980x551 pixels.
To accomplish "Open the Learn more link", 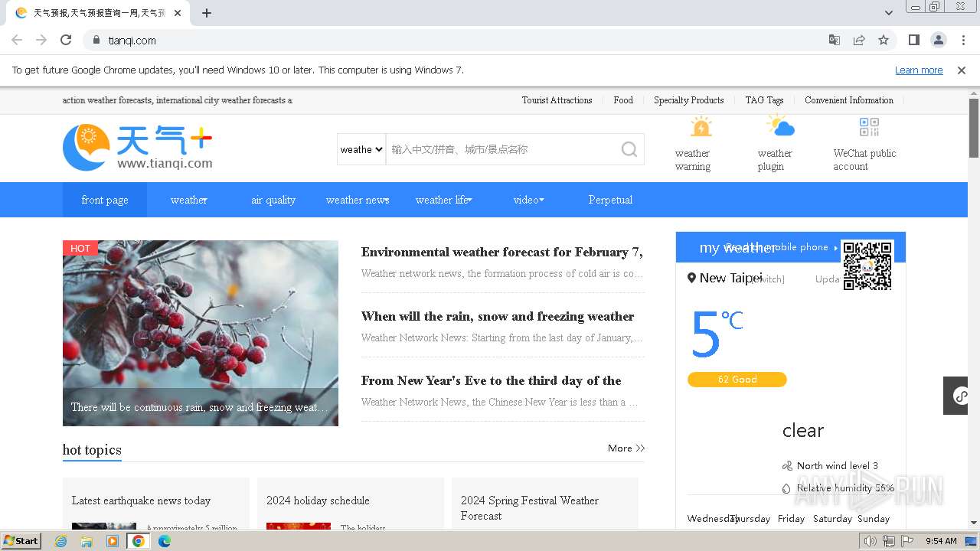I will coord(919,70).
